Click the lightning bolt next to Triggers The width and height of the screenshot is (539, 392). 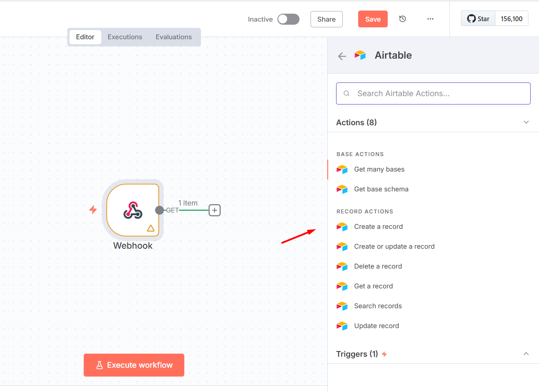[x=384, y=354]
